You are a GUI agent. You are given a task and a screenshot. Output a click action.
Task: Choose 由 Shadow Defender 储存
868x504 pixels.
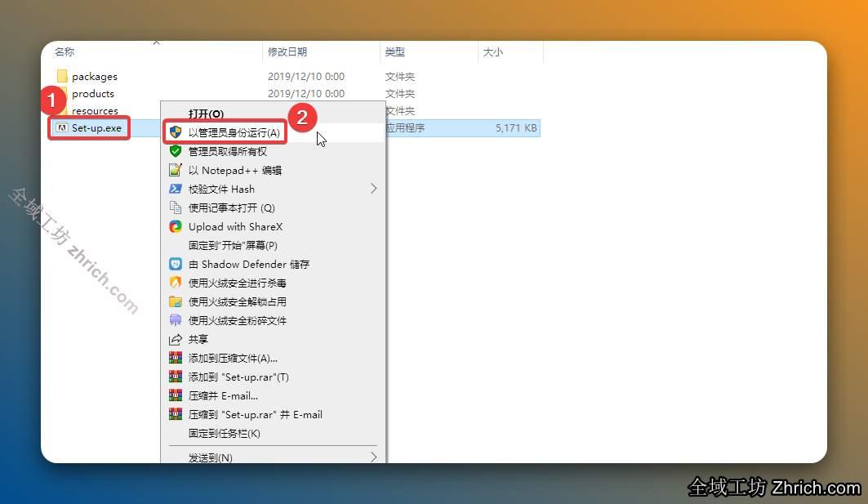click(274, 264)
